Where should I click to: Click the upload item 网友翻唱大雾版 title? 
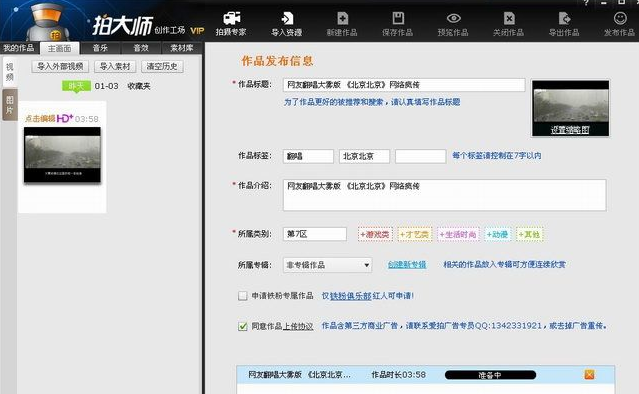(x=299, y=374)
